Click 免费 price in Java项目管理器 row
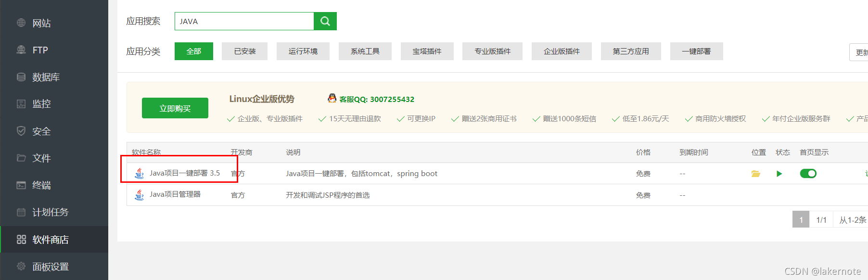 643,195
